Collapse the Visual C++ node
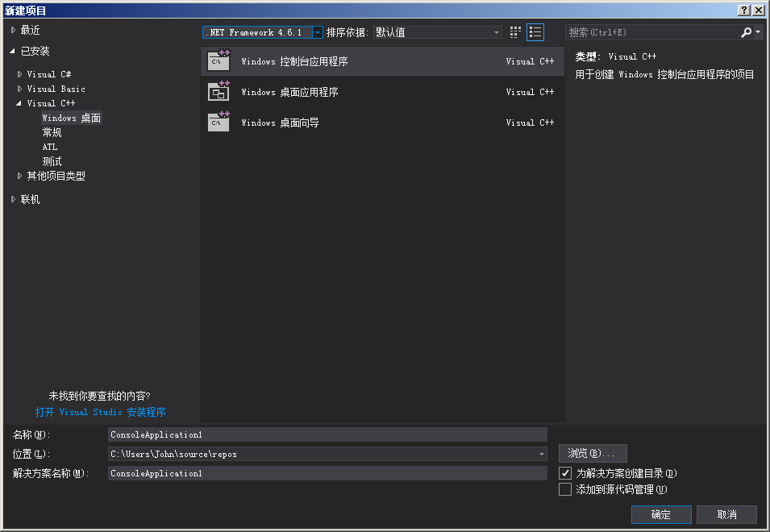The height and width of the screenshot is (532, 770). pyautogui.click(x=19, y=103)
